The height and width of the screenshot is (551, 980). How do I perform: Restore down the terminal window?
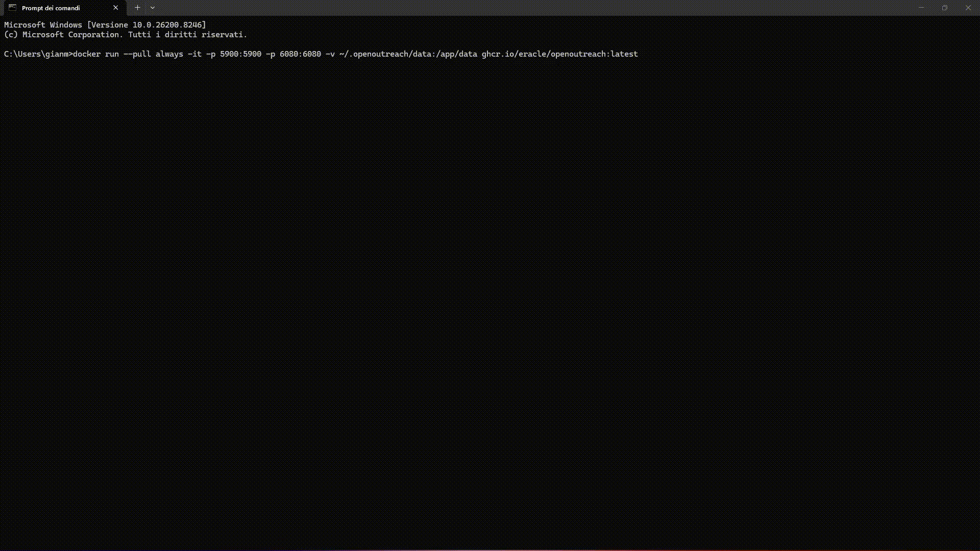coord(945,8)
